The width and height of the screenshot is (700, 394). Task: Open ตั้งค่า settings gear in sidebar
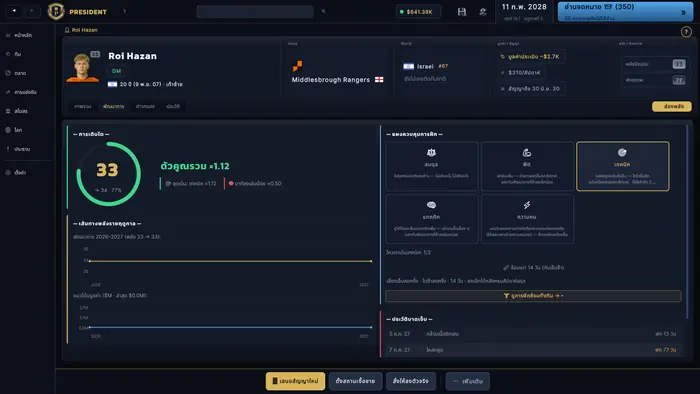click(x=8, y=172)
